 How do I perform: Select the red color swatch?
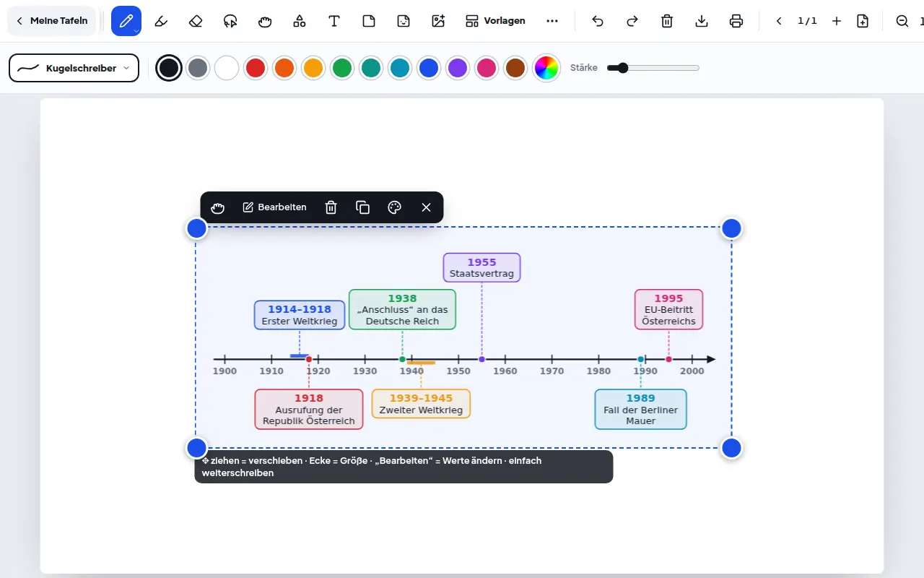pyautogui.click(x=256, y=68)
